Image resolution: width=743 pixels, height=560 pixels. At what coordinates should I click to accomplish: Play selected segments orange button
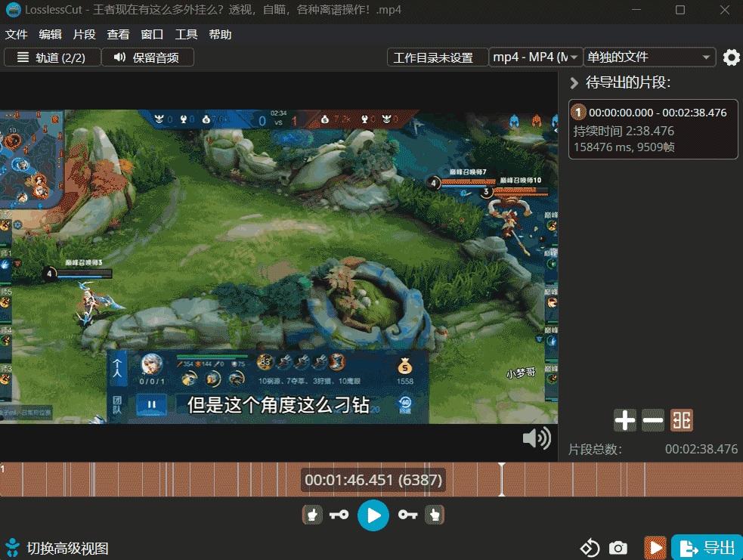point(655,548)
